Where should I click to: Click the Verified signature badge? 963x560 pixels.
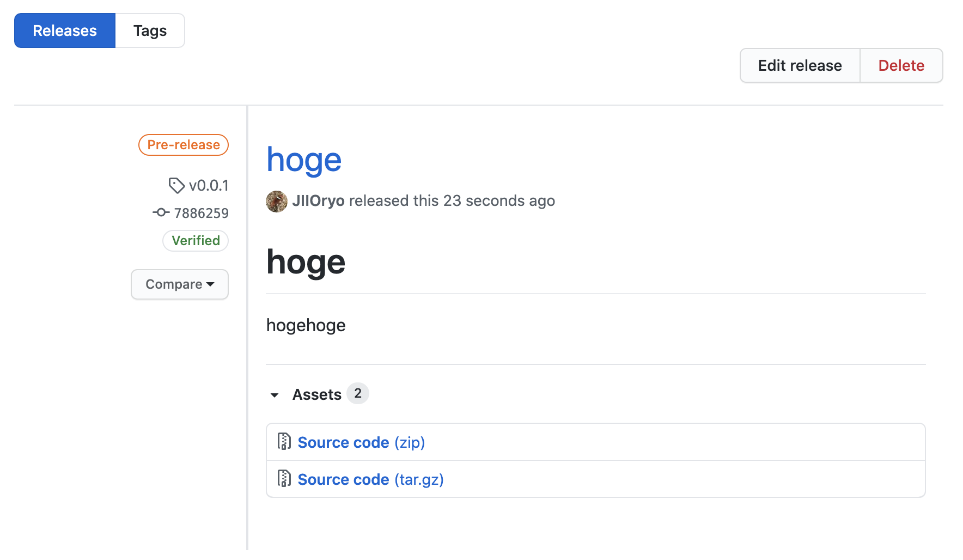click(196, 241)
